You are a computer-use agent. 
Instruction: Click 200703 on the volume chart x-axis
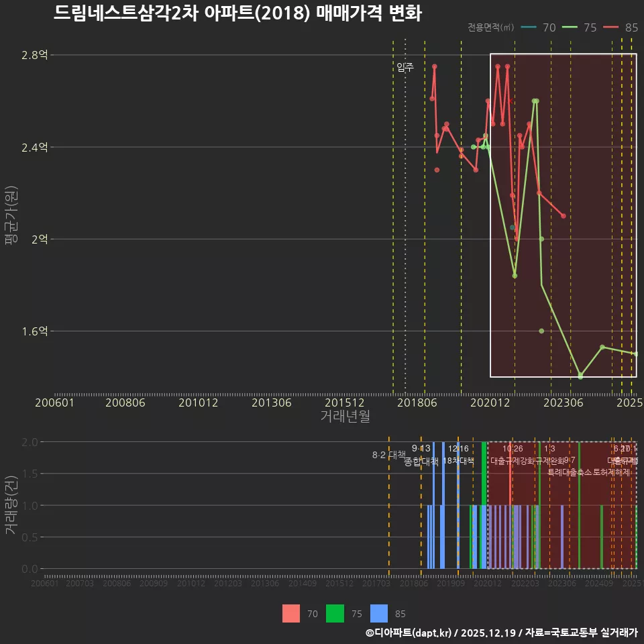80,583
